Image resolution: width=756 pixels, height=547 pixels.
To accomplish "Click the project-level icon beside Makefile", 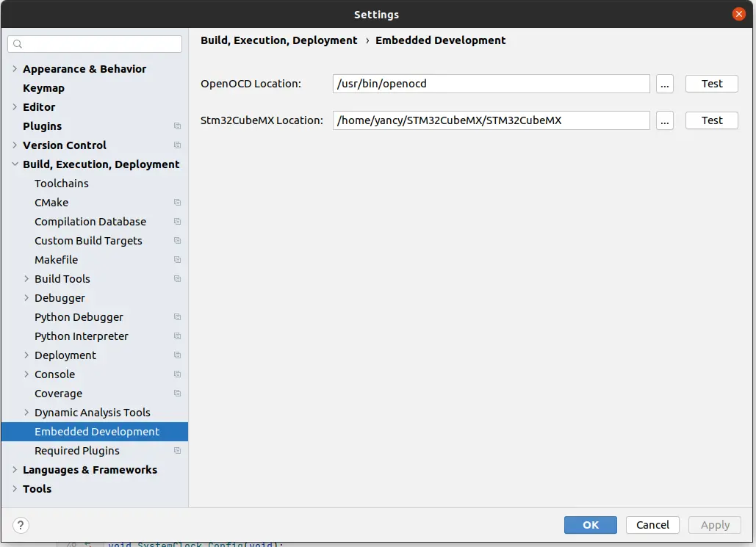I will click(178, 260).
